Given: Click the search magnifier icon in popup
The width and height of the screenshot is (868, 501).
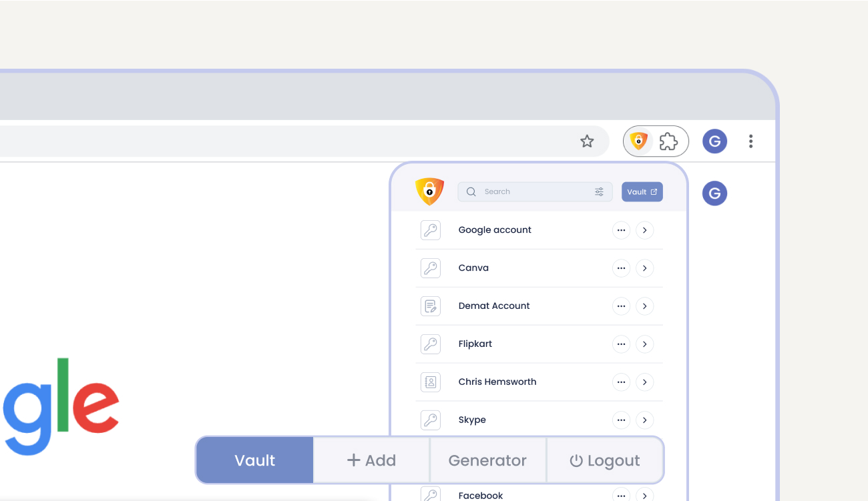Looking at the screenshot, I should pos(471,191).
